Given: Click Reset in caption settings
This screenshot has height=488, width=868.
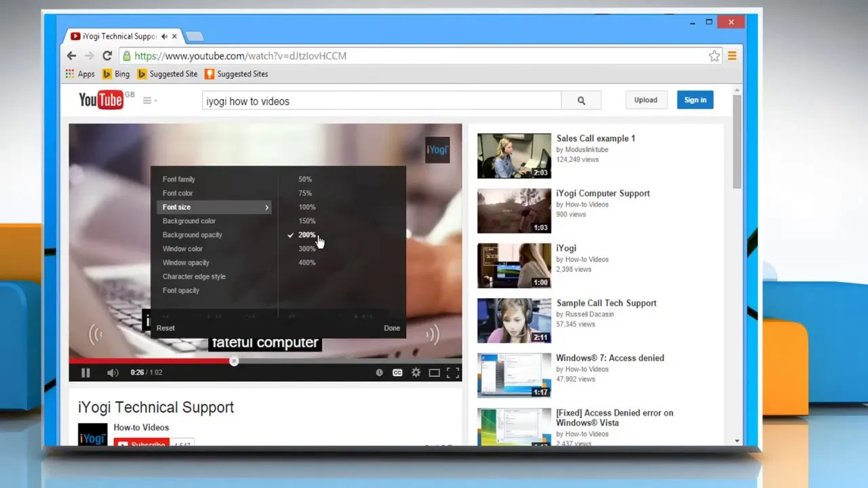Looking at the screenshot, I should pyautogui.click(x=165, y=328).
